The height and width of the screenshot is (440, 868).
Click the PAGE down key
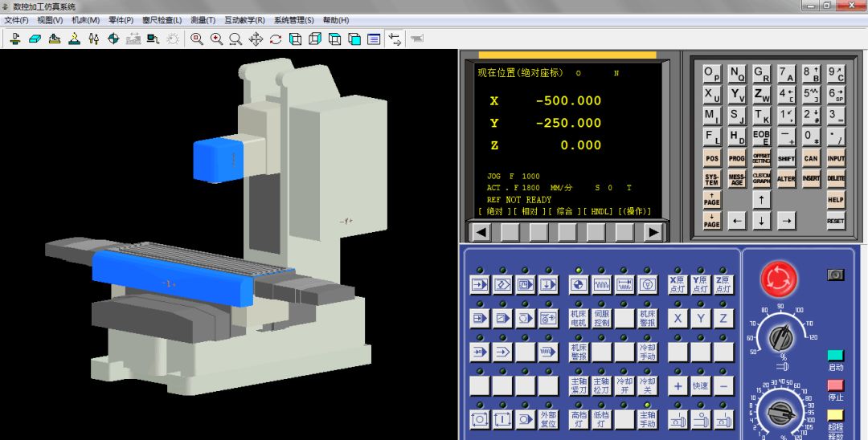click(x=712, y=221)
